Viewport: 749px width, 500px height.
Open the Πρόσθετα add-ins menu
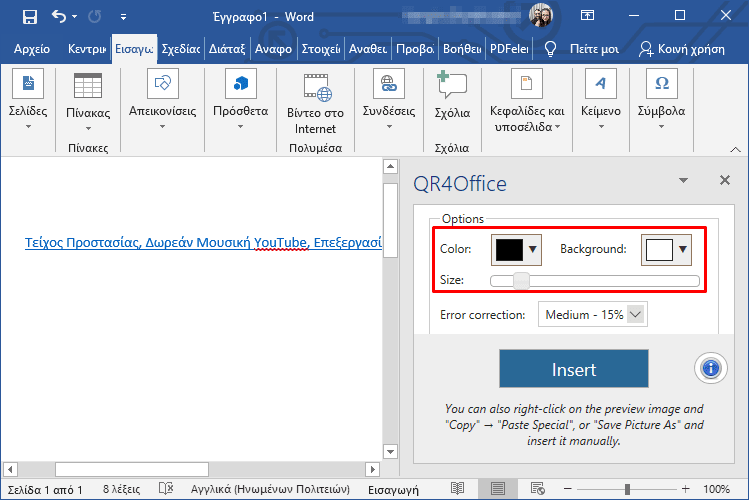coord(240,100)
